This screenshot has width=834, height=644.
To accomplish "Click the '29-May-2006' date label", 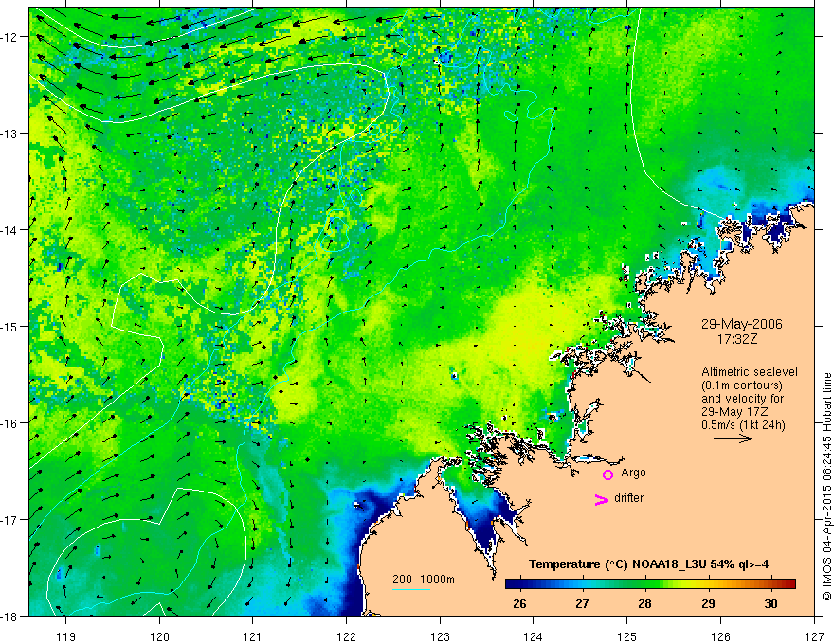I will [x=741, y=324].
